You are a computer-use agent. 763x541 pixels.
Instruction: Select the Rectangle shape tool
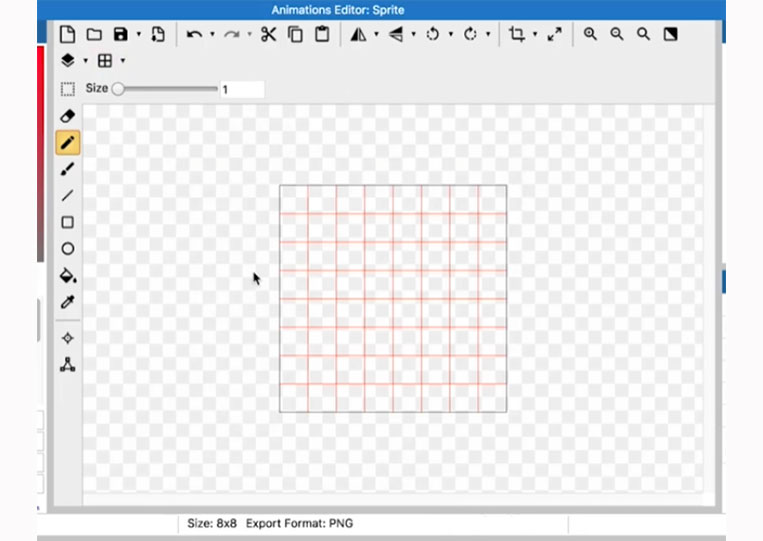click(68, 222)
